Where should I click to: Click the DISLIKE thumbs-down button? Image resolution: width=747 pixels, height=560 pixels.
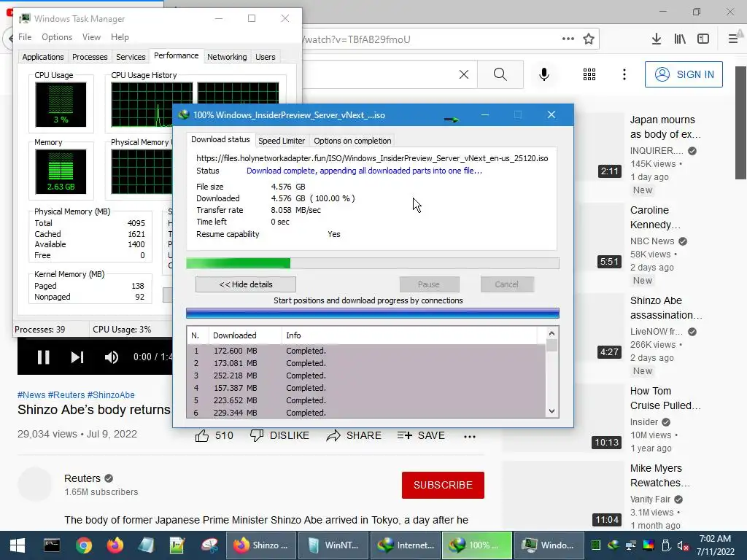point(279,436)
